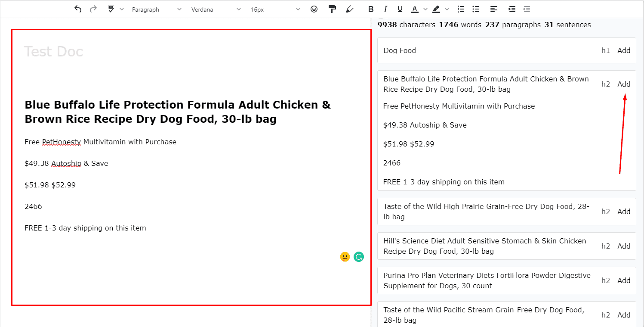Screen dimensions: 644x327
Task: Increase indent of paragraph
Action: [x=512, y=9]
